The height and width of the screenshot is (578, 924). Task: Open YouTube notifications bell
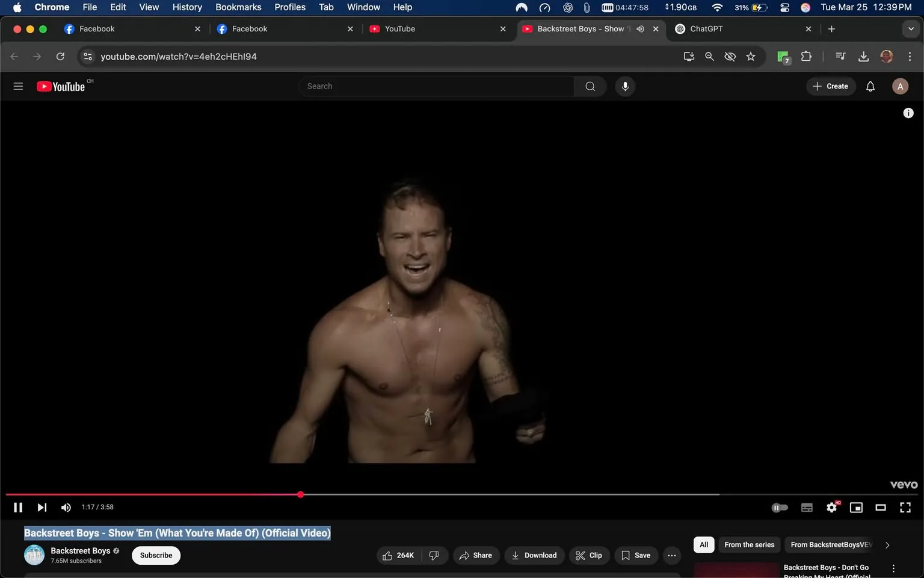[x=870, y=86]
